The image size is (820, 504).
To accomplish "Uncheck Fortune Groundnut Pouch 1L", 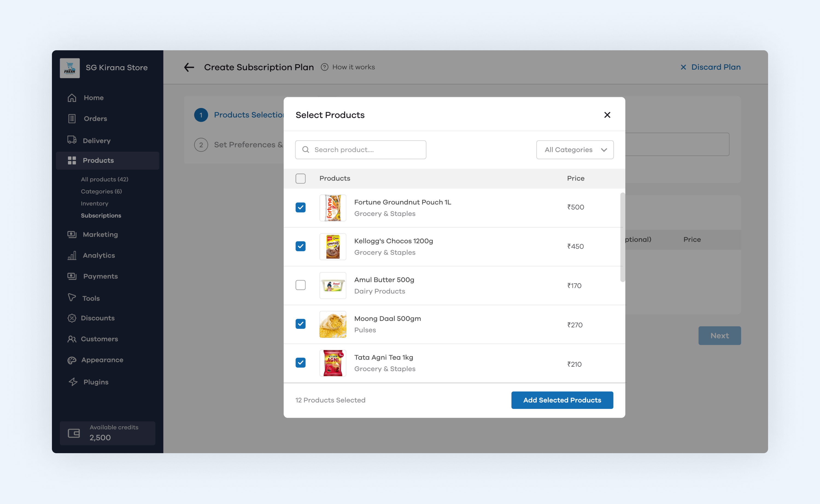I will 300,207.
